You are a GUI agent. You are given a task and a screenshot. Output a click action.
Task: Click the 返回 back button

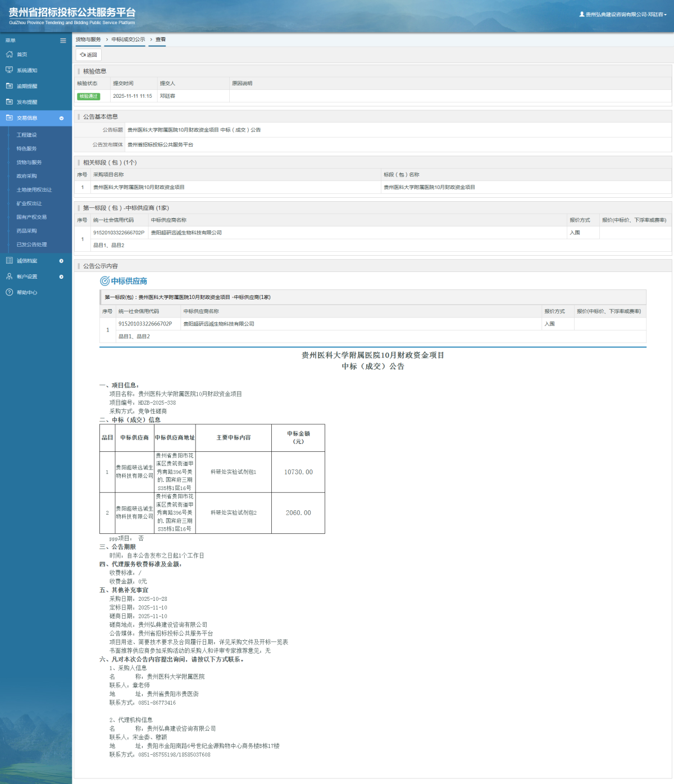point(89,55)
